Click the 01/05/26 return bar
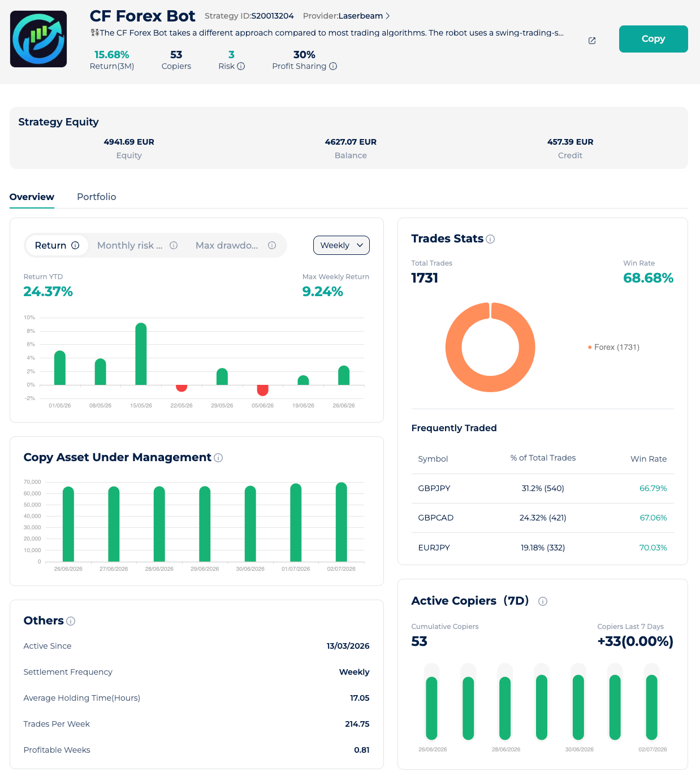The height and width of the screenshot is (781, 700). pos(60,368)
